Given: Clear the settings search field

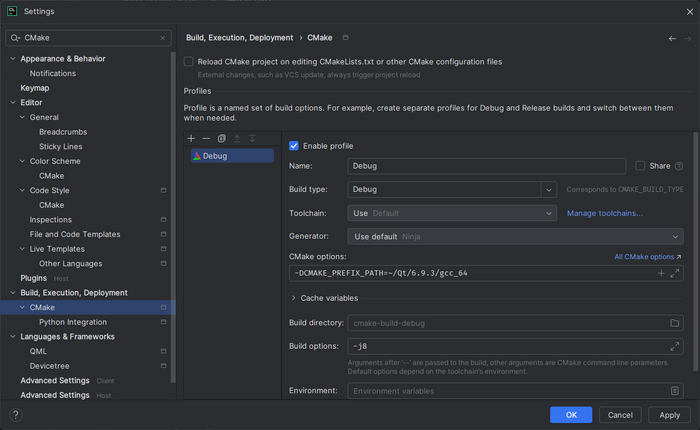Looking at the screenshot, I should 162,38.
